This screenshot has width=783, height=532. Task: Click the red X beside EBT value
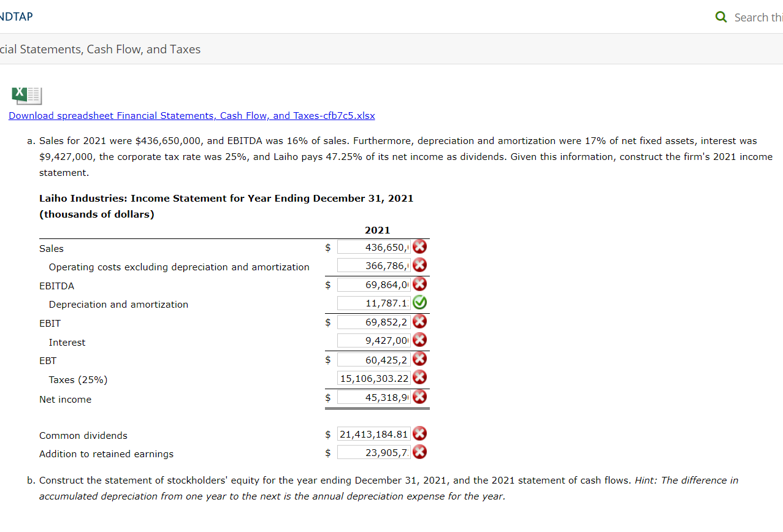point(419,359)
